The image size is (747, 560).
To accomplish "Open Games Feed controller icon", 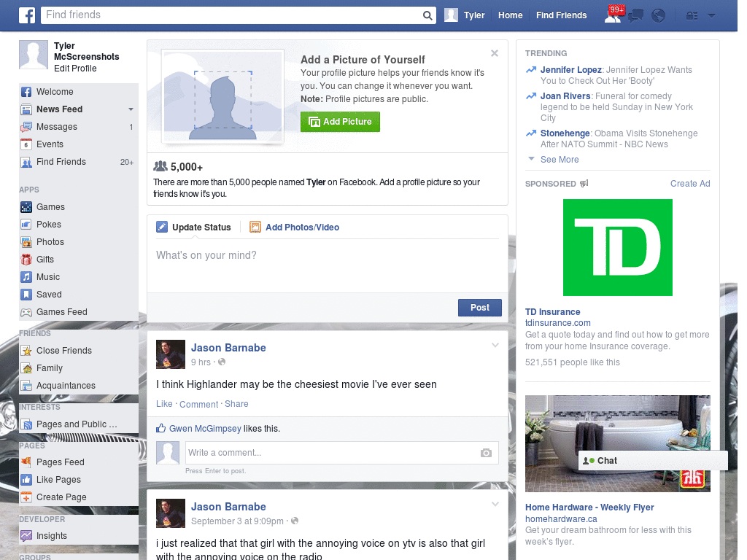I will 26,312.
